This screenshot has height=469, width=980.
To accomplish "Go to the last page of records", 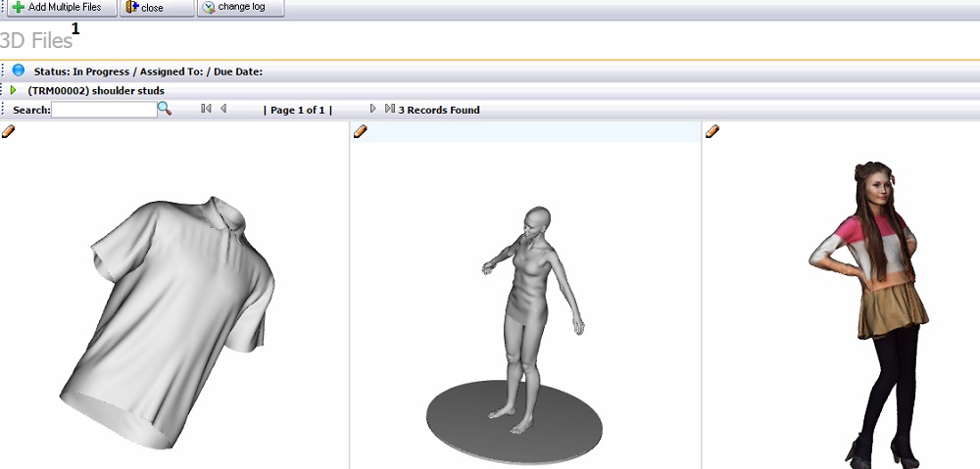I will 389,109.
